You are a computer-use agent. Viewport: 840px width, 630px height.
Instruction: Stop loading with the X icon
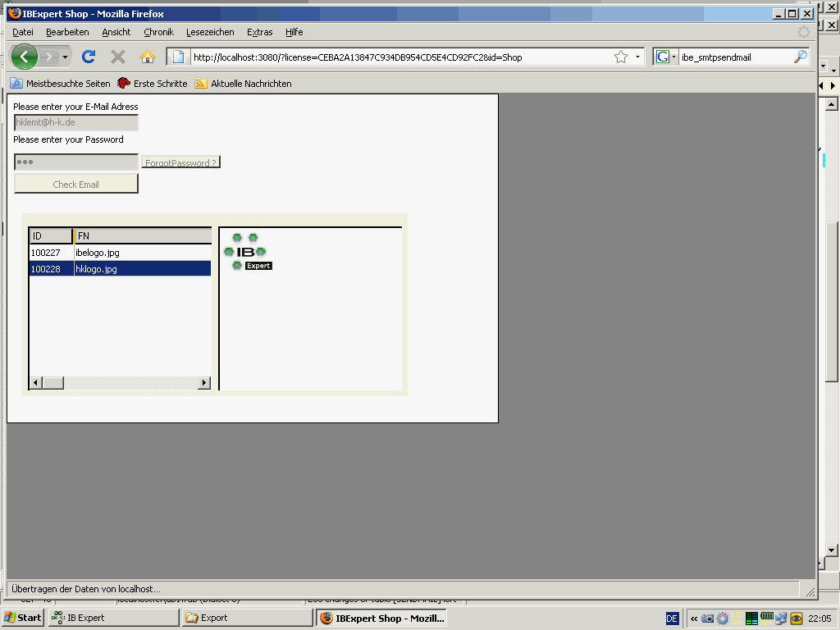tap(118, 57)
